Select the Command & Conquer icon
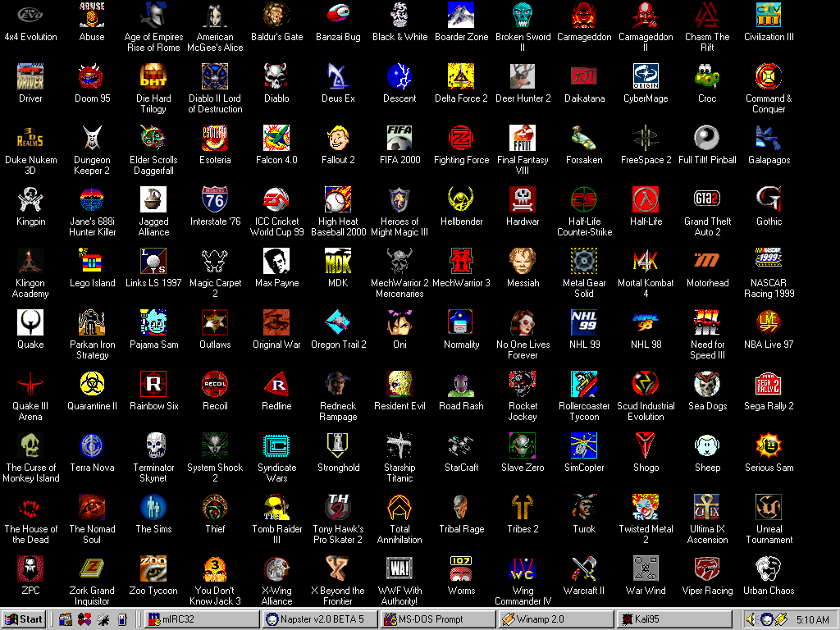 tap(769, 76)
